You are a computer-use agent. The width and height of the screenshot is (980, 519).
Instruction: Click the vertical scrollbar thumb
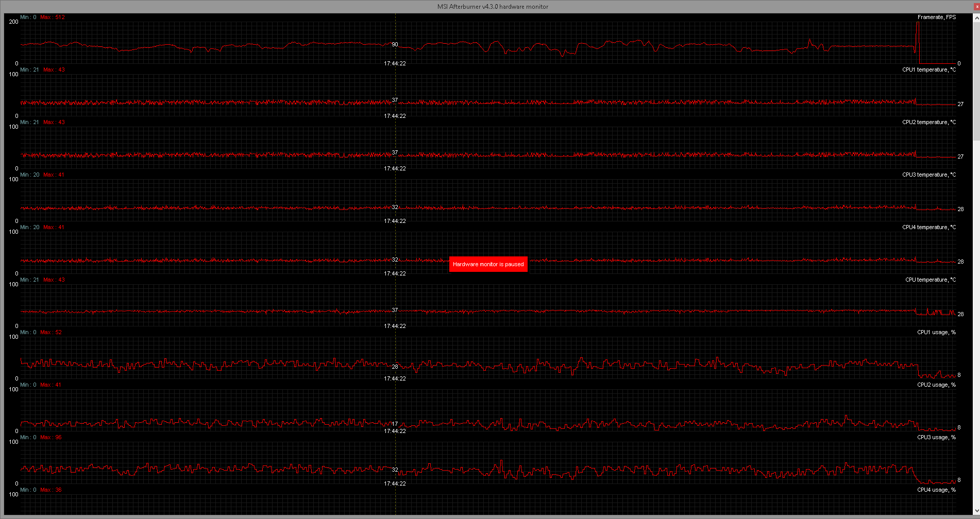click(976, 81)
